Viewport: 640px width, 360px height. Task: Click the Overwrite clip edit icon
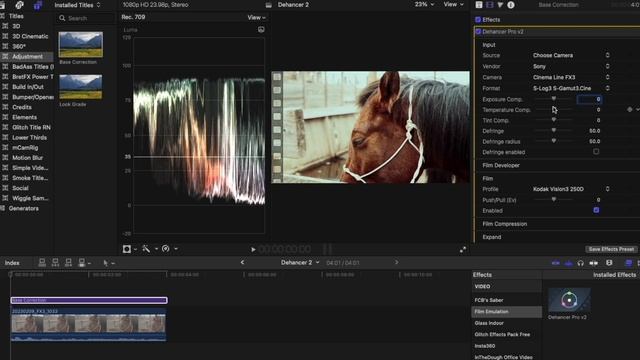[x=82, y=263]
